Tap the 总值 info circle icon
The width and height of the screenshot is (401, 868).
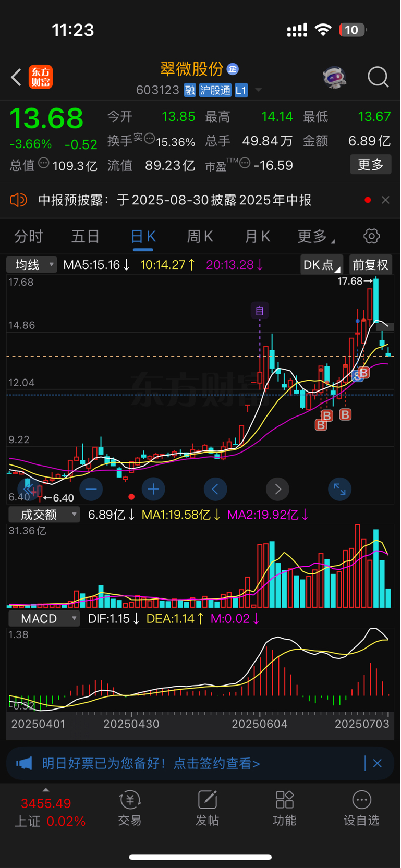tap(44, 163)
